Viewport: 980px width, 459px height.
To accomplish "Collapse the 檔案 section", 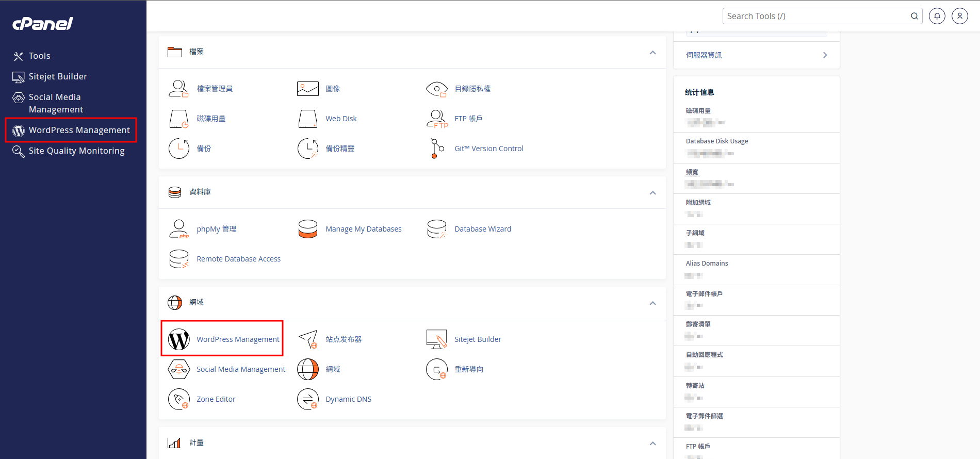I will point(652,53).
